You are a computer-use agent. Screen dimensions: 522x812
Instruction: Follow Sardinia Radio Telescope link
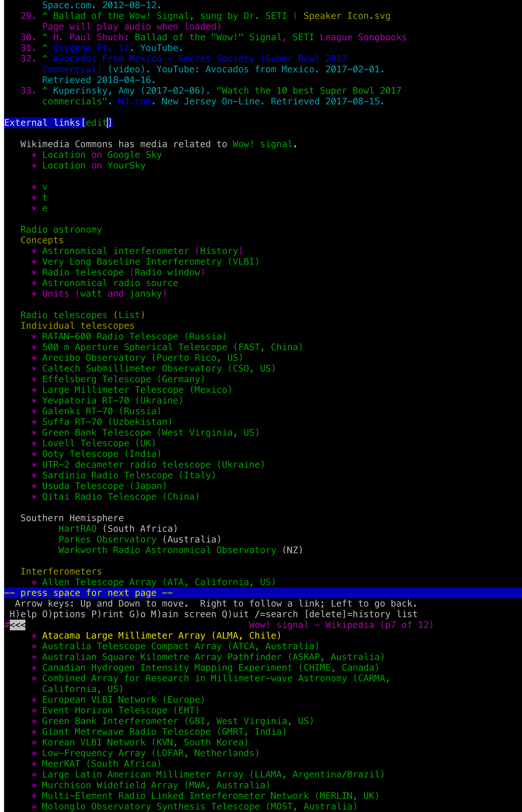click(x=129, y=475)
